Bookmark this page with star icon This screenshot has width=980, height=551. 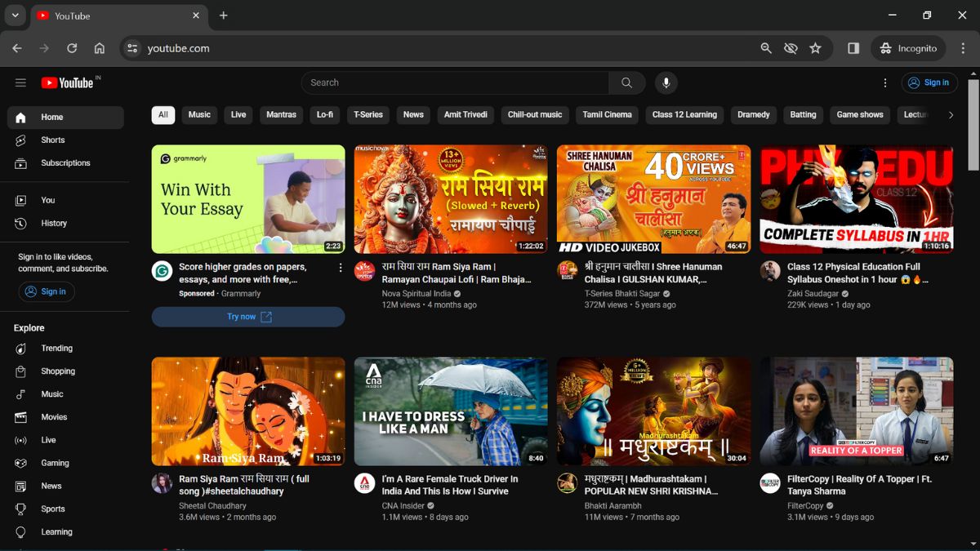click(815, 48)
